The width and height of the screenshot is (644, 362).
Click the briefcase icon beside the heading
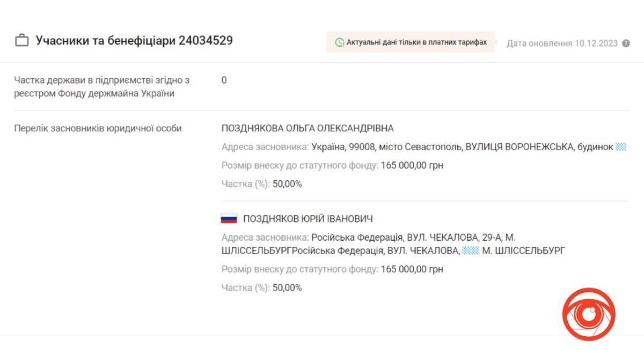click(21, 41)
